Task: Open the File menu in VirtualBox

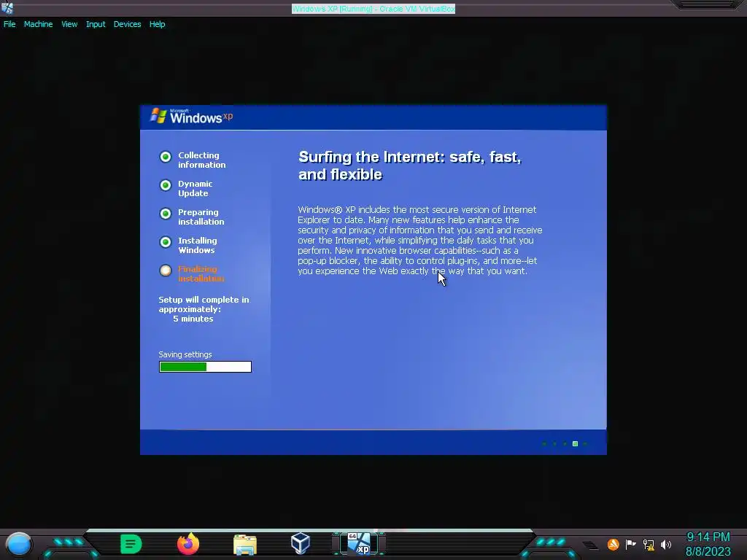Action: pos(9,24)
